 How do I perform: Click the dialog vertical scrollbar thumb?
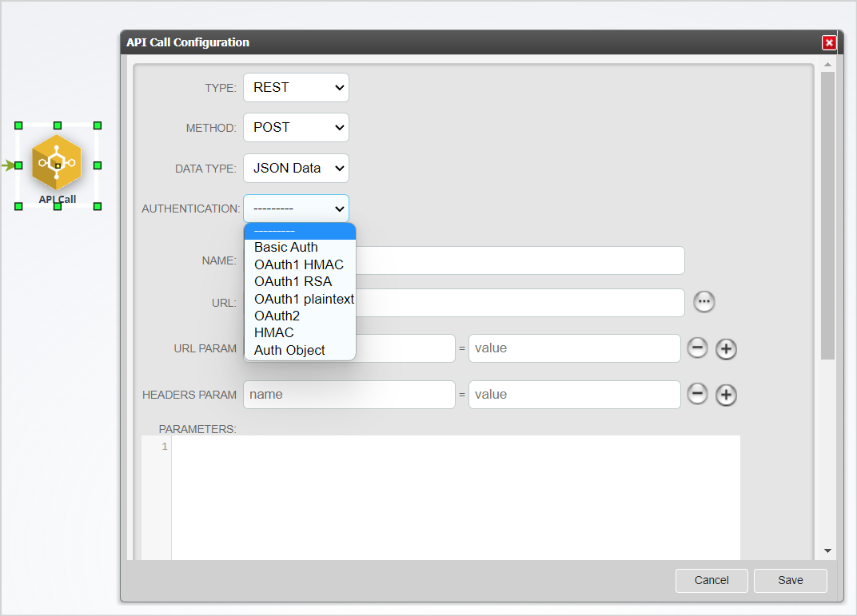pyautogui.click(x=827, y=216)
